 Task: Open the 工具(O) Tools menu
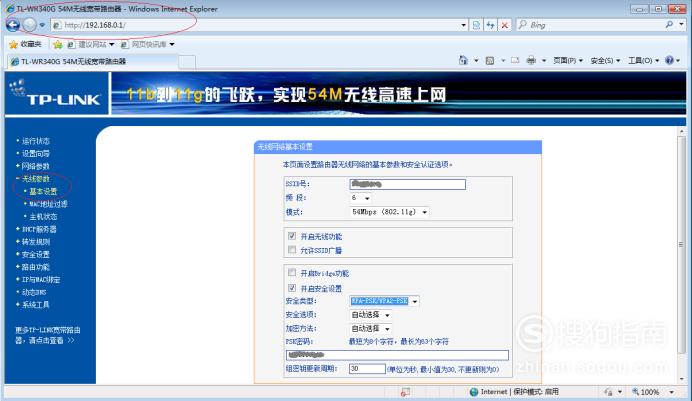tap(643, 60)
